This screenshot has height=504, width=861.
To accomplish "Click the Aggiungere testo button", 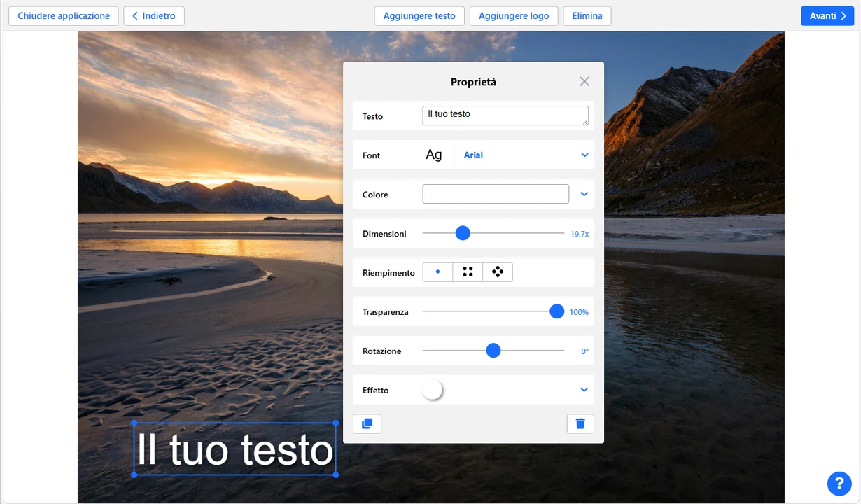I will click(x=419, y=16).
